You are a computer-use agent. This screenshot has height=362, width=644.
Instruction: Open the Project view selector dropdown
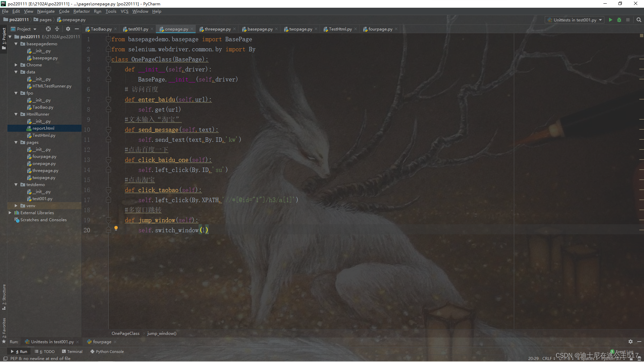(x=23, y=29)
